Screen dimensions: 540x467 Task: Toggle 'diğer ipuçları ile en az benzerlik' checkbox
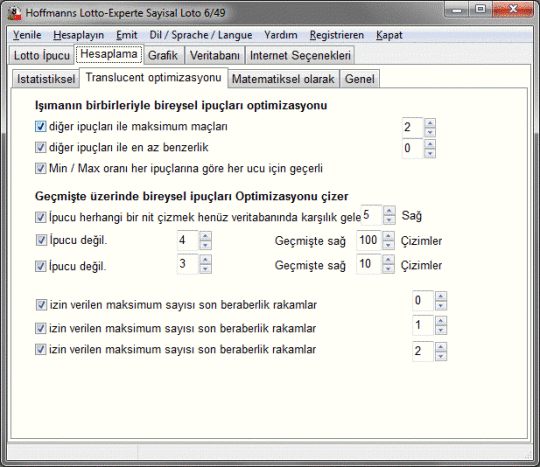coord(40,147)
